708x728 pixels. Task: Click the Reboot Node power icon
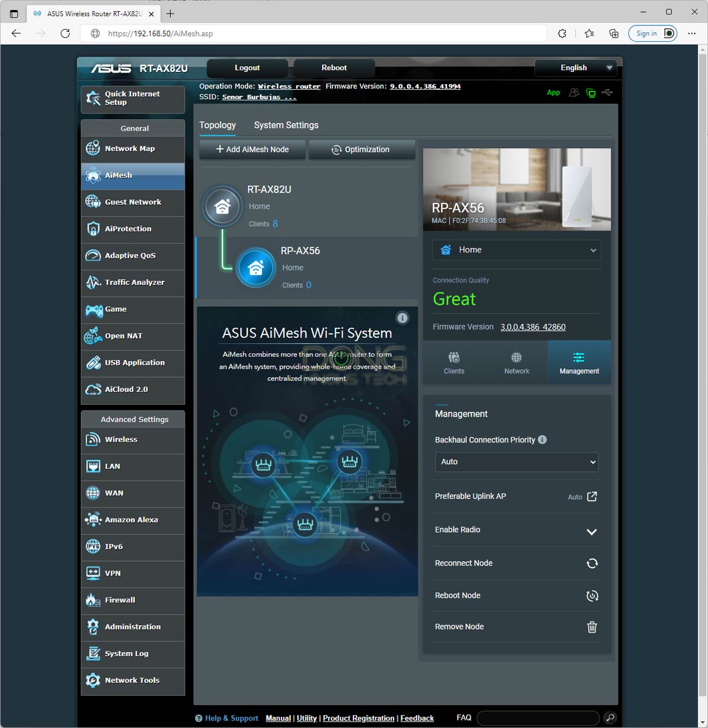592,596
